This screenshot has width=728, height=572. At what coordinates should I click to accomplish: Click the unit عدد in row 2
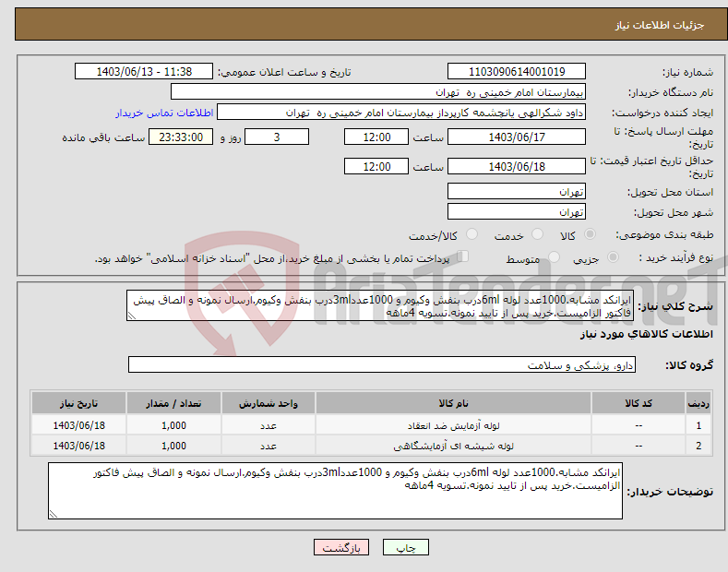pos(269,447)
